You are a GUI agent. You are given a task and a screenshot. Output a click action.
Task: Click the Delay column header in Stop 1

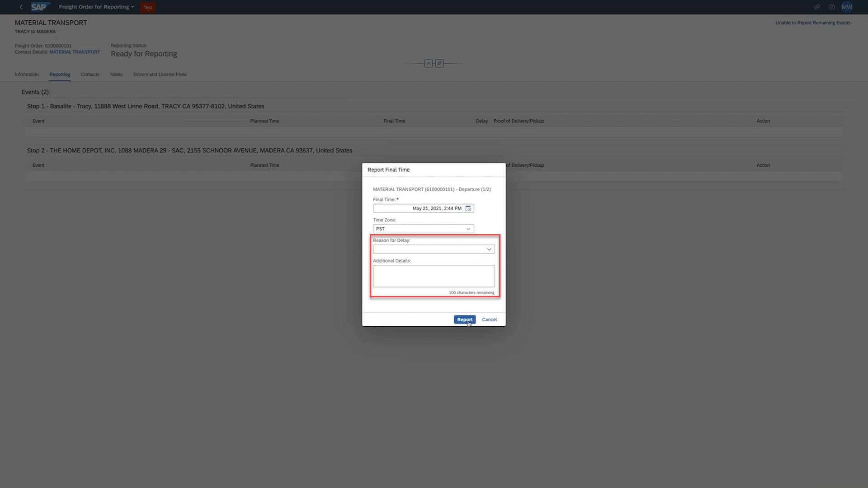click(482, 121)
